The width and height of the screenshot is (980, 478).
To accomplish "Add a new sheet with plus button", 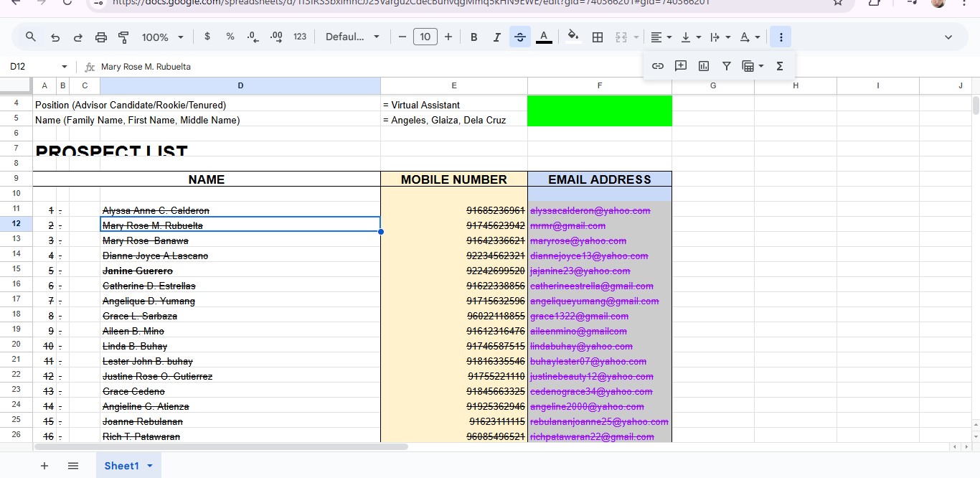I will [x=44, y=466].
